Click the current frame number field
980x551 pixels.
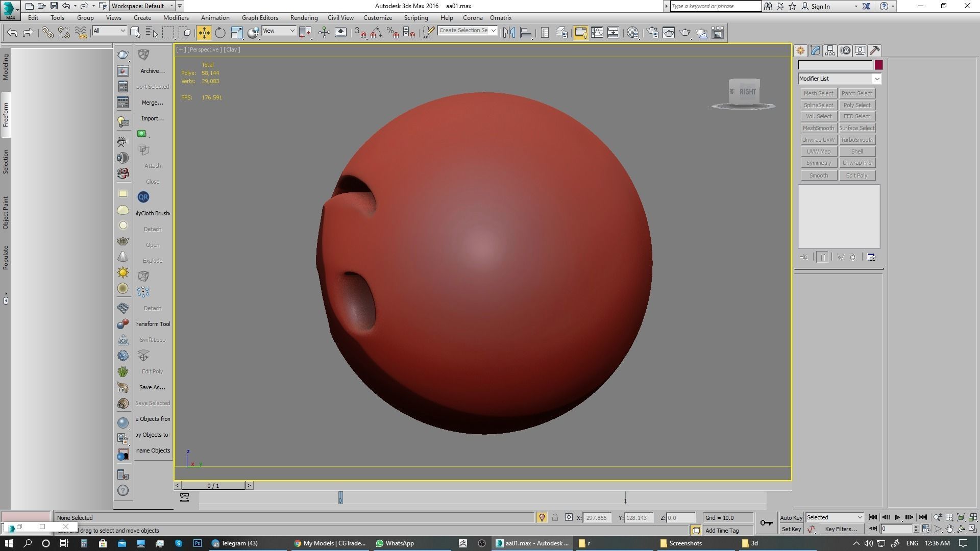pyautogui.click(x=896, y=529)
